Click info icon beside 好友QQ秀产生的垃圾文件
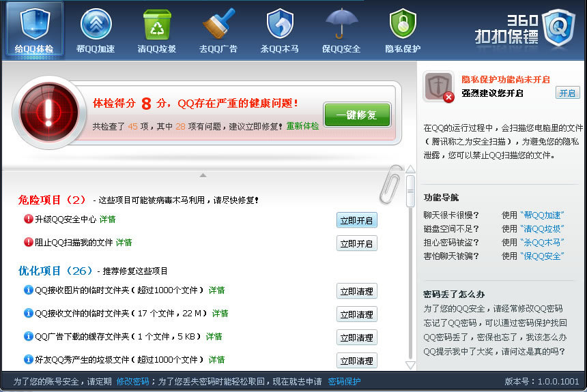The width and height of the screenshot is (587, 392). [x=29, y=359]
